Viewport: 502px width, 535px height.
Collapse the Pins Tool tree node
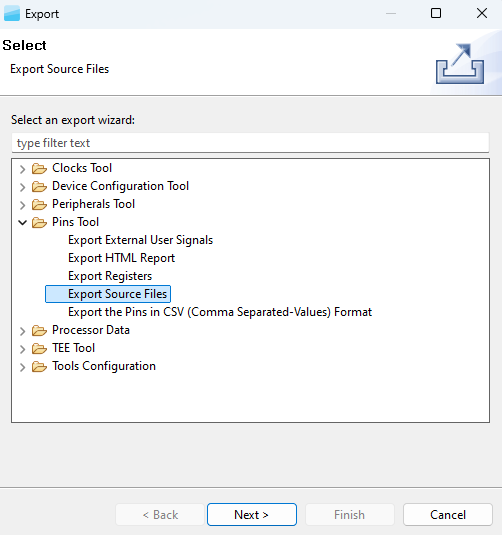point(23,223)
